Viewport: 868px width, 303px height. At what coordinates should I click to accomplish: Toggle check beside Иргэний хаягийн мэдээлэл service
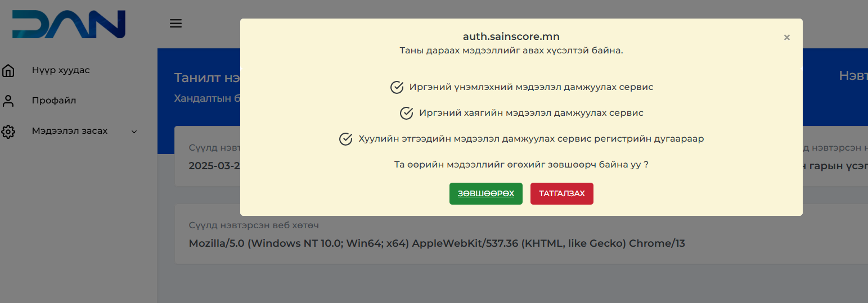pyautogui.click(x=407, y=114)
